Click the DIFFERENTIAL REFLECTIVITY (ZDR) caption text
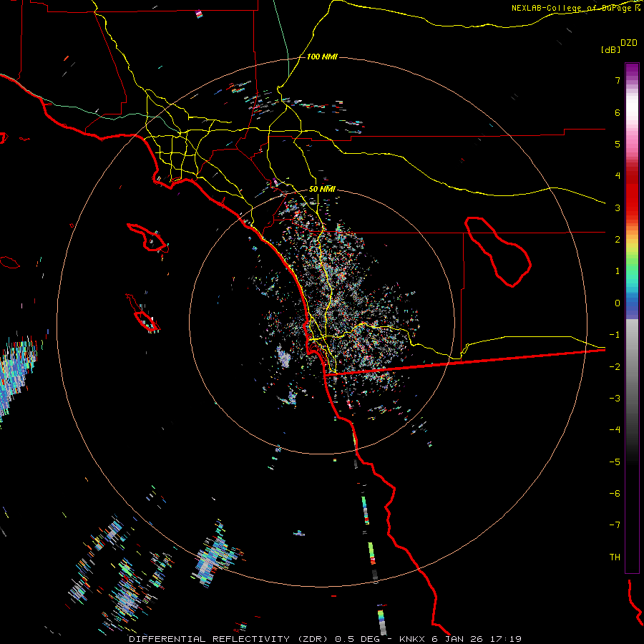The width and height of the screenshot is (644, 644). pyautogui.click(x=228, y=639)
